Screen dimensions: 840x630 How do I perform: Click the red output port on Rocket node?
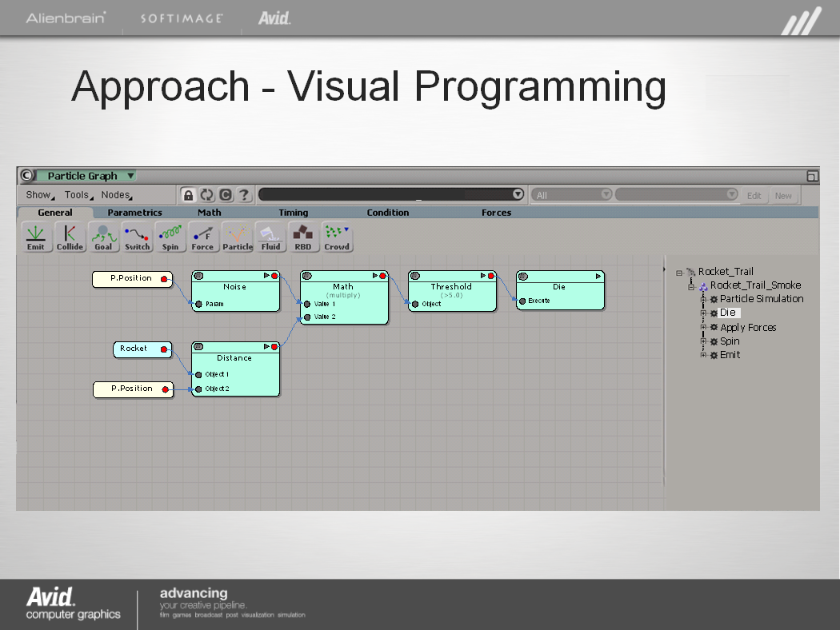coord(163,349)
